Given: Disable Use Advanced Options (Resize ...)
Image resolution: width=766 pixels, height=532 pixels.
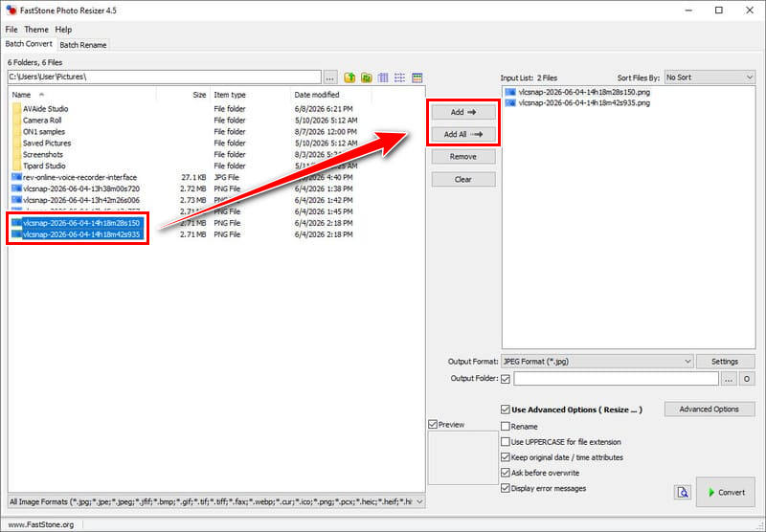Looking at the screenshot, I should coord(506,410).
